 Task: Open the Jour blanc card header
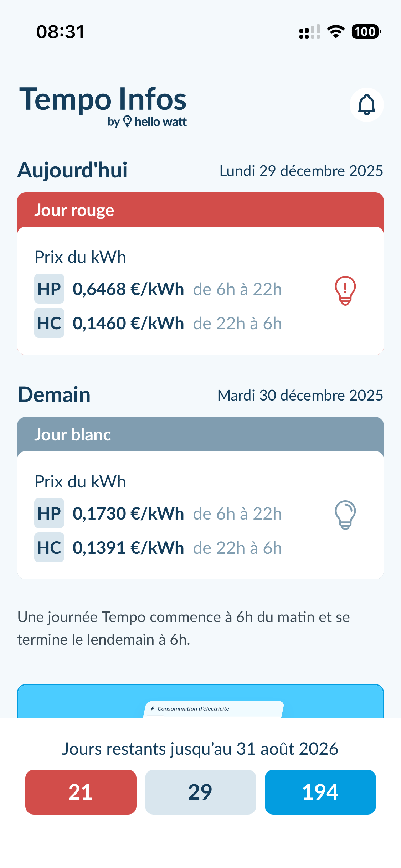click(200, 434)
